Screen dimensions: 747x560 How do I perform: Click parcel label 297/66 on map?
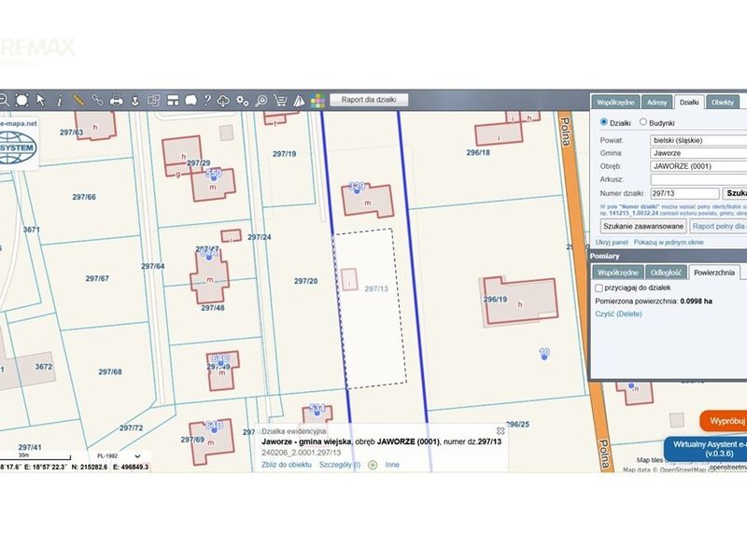pyautogui.click(x=84, y=197)
